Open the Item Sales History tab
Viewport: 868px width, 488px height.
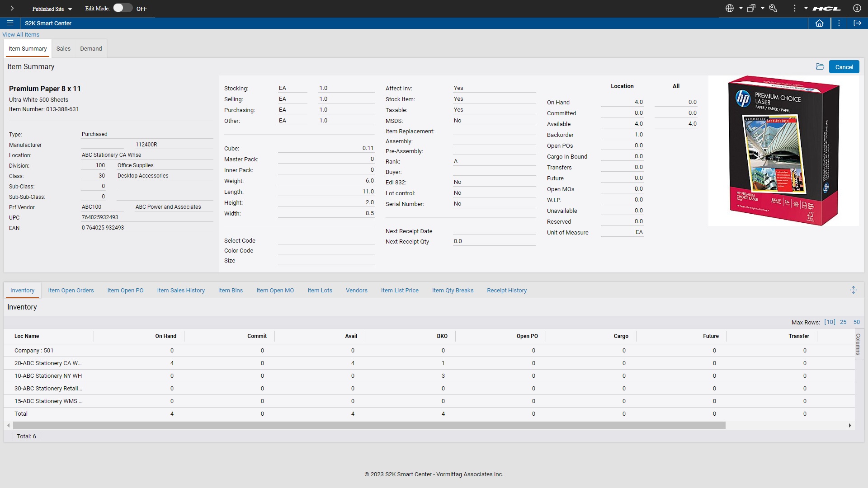click(x=181, y=291)
